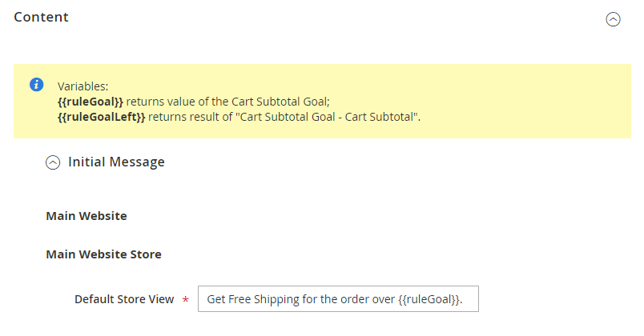The width and height of the screenshot is (644, 336).
Task: Click the bold {{ruleGoalLeft}} variable in the notice
Action: tap(102, 117)
